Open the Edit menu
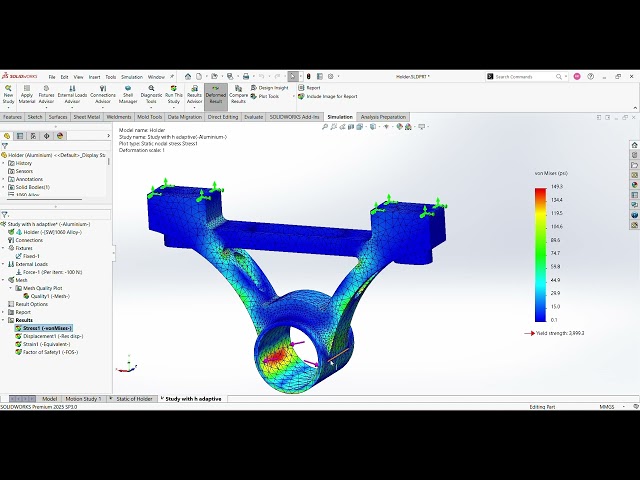The width and height of the screenshot is (640, 480). click(64, 77)
